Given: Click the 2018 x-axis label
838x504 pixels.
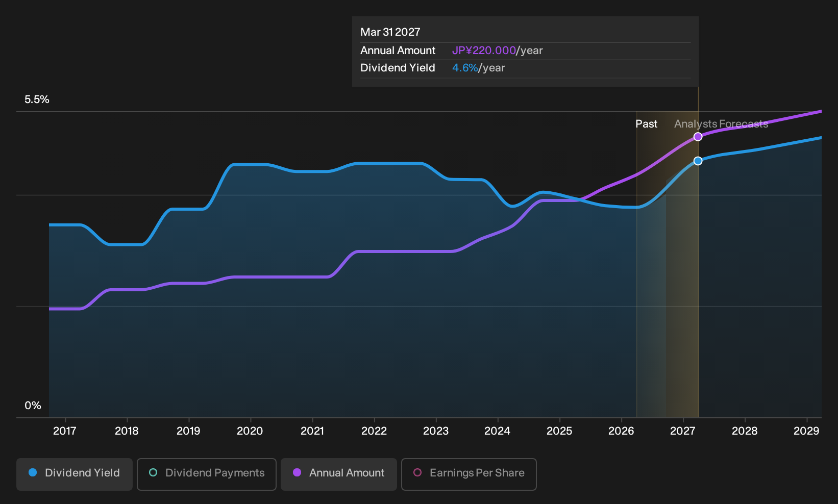Looking at the screenshot, I should (x=127, y=431).
